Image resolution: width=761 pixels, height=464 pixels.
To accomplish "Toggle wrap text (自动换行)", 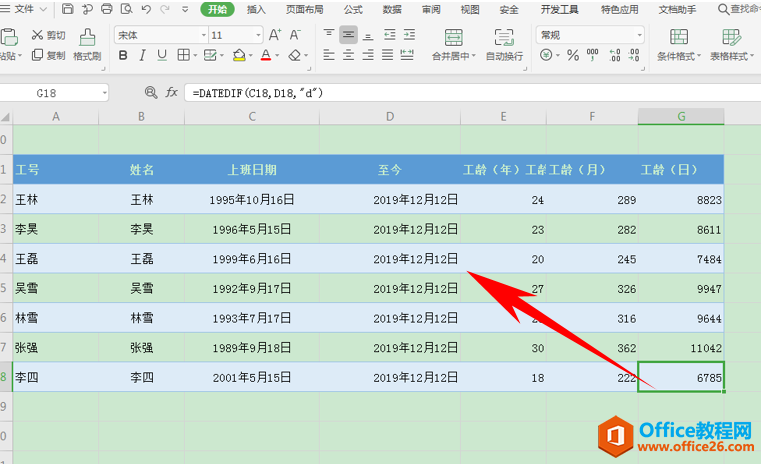I will click(504, 44).
